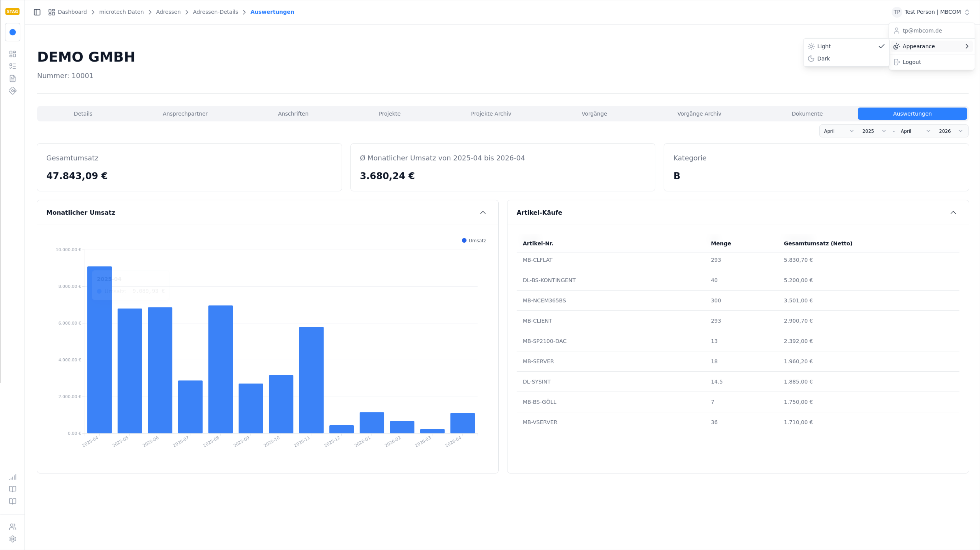Open the Test Person | MBCOM user dropdown
980x550 pixels.
pos(930,12)
